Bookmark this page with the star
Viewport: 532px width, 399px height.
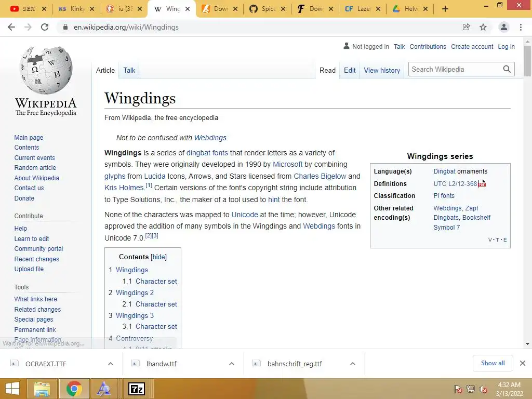[x=483, y=27]
